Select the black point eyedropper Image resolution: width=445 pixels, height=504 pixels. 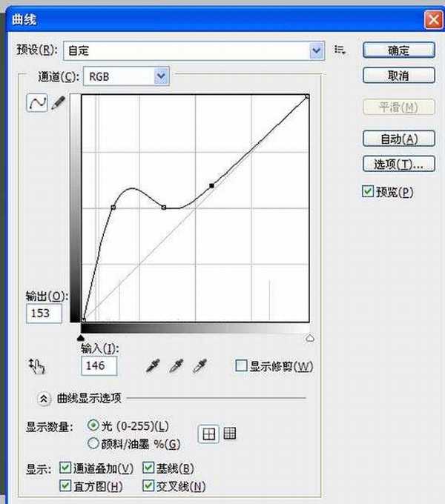click(x=154, y=365)
